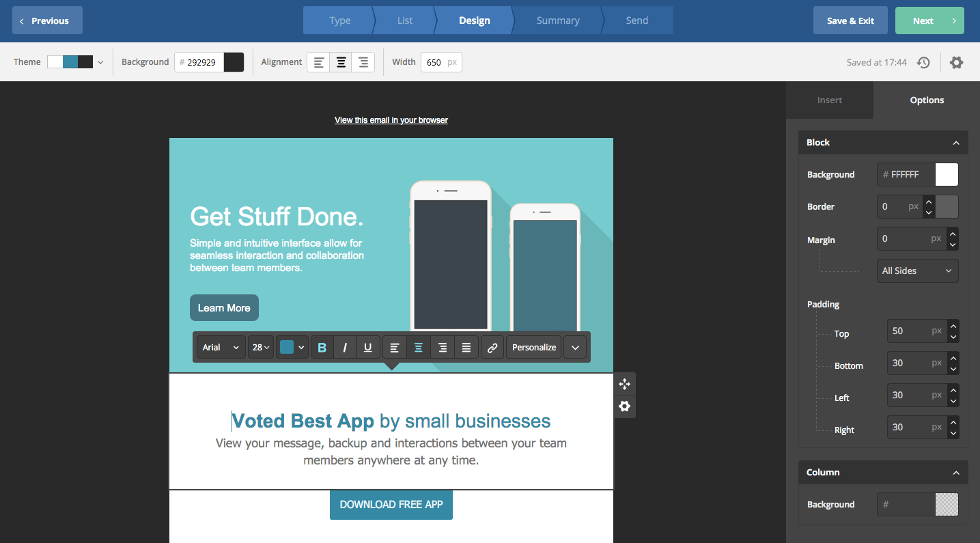980x543 pixels.
Task: Open the block settings gear beside the canvas
Action: click(x=624, y=406)
